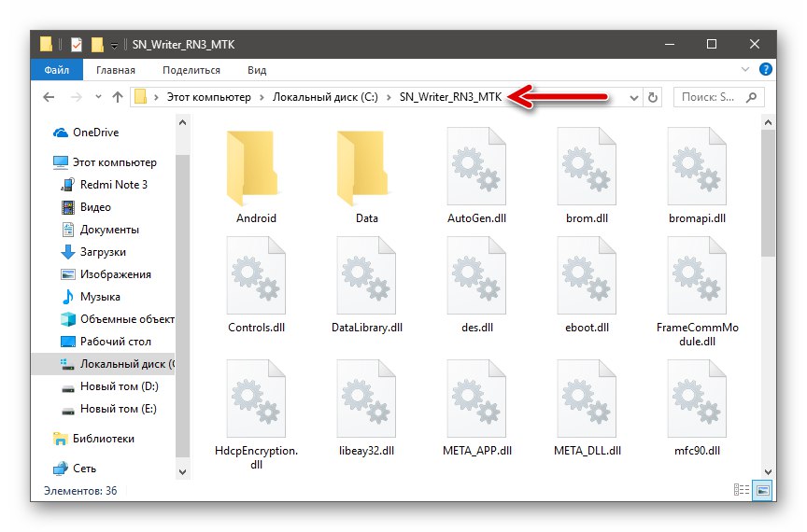Select the bromapi.dll file icon

697,167
